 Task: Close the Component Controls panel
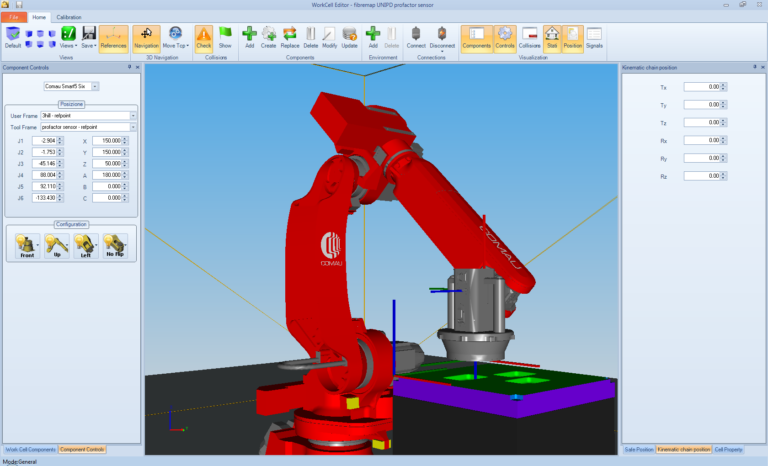[138, 67]
